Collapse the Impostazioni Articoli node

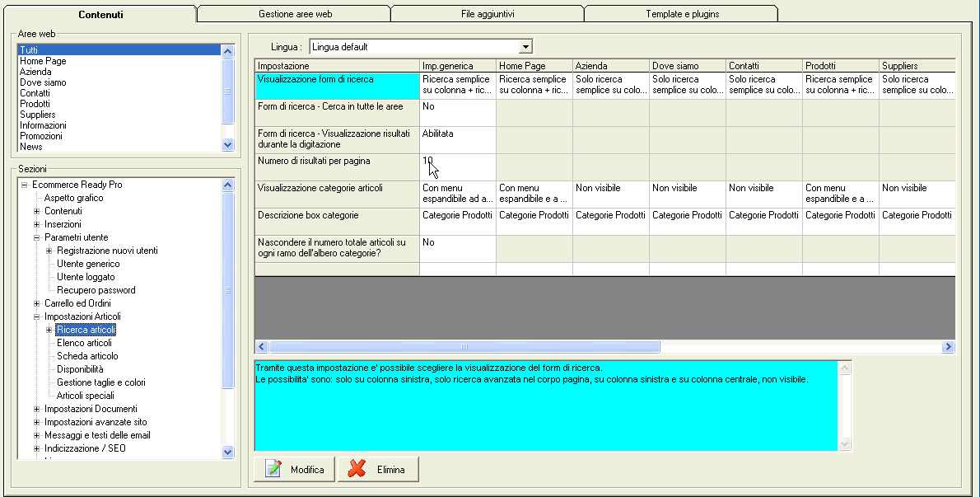(x=37, y=317)
